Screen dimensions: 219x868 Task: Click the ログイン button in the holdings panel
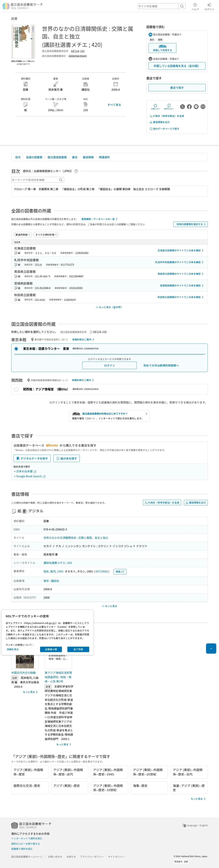tap(109, 365)
